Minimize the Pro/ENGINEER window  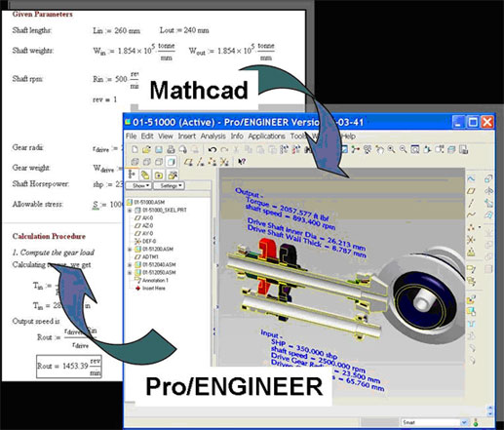(458, 122)
